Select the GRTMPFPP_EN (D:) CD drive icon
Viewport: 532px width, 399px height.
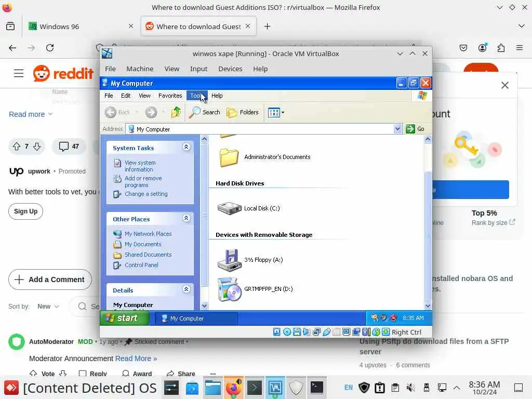click(x=229, y=289)
